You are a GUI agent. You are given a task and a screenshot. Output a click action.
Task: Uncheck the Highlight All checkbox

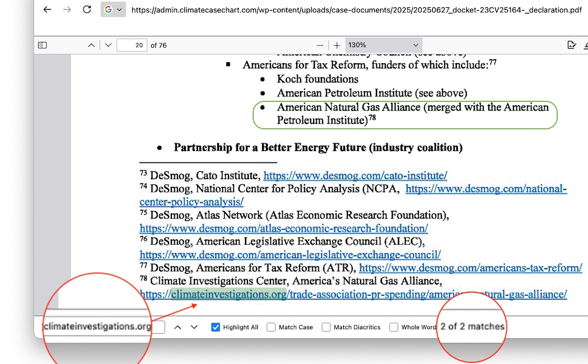(216, 327)
